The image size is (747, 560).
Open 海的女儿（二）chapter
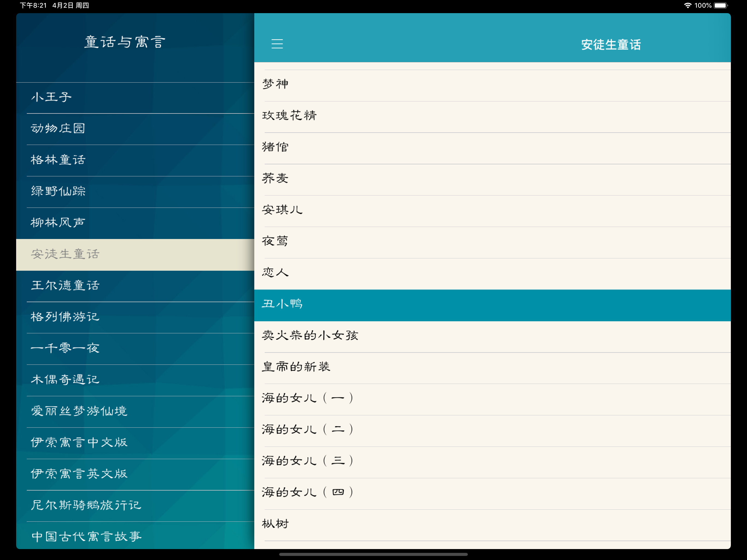492,431
